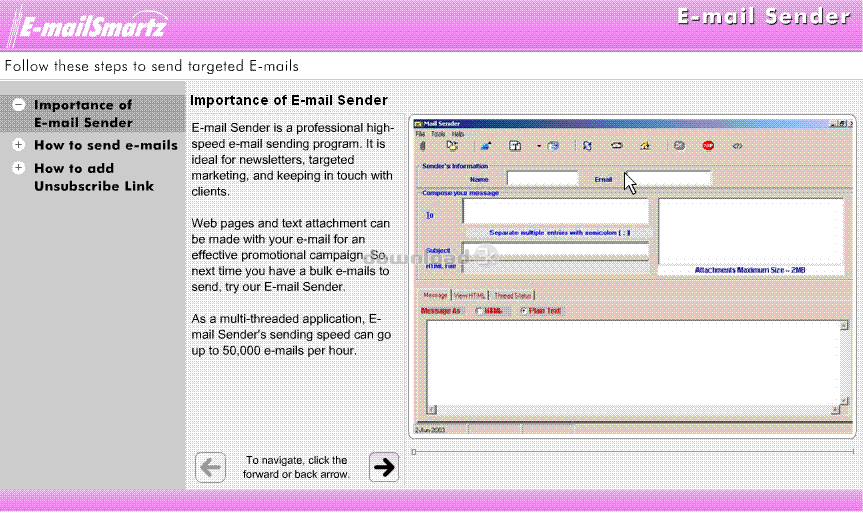Select the HTML message format radio button
863x513 pixels.
pos(479,311)
